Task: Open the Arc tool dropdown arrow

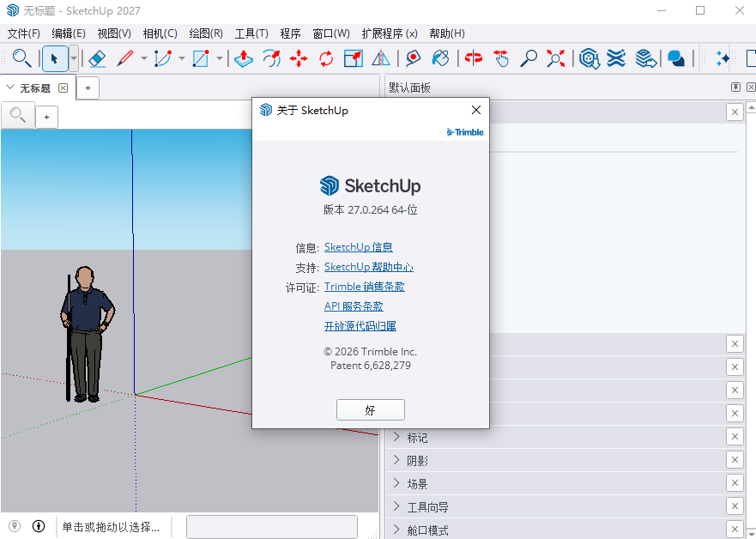Action: [182, 59]
